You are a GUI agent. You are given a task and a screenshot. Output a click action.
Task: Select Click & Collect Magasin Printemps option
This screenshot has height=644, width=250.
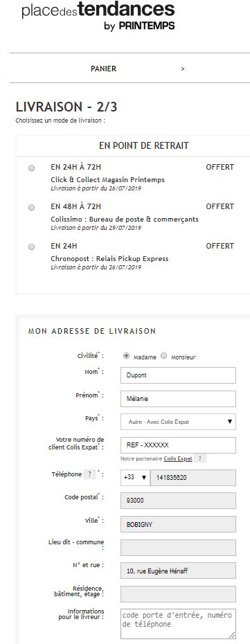pyautogui.click(x=32, y=168)
